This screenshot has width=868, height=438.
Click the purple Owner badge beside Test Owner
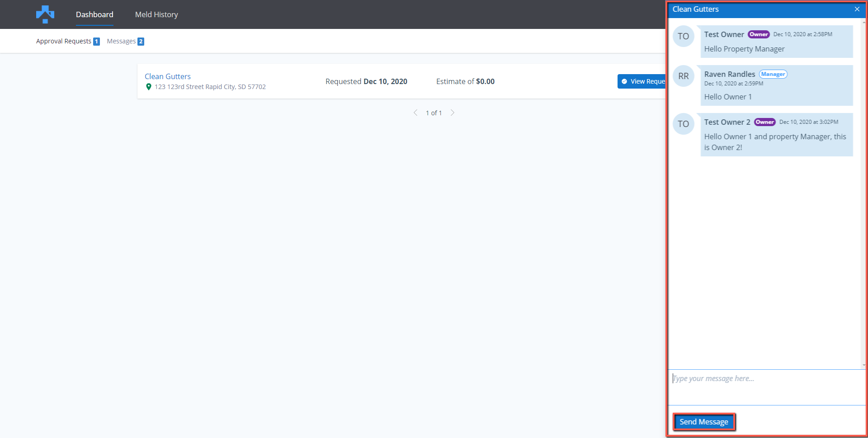[x=758, y=34]
